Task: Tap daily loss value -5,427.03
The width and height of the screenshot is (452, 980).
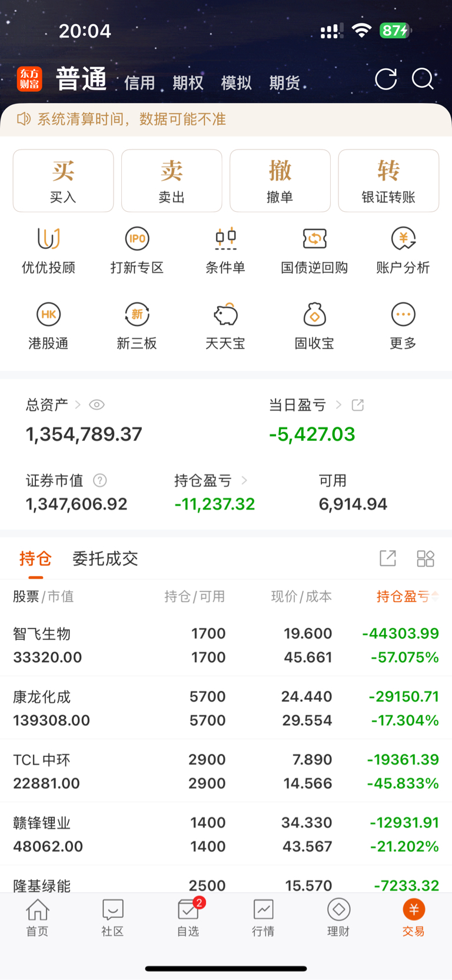Action: point(312,434)
